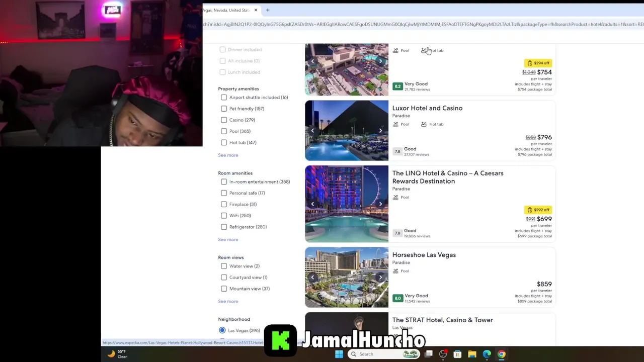The image size is (644, 362).
Task: Show next photo of the top hotel listing
Action: tap(380, 61)
